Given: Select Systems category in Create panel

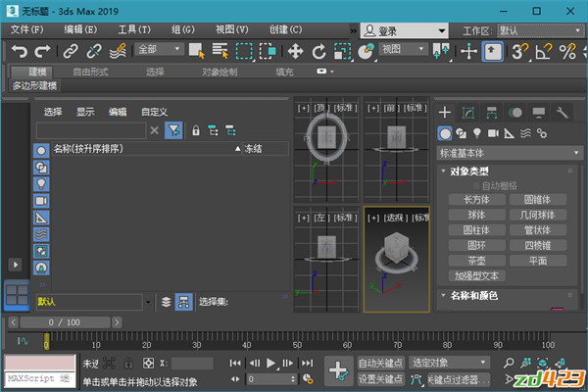Looking at the screenshot, I should [x=542, y=133].
